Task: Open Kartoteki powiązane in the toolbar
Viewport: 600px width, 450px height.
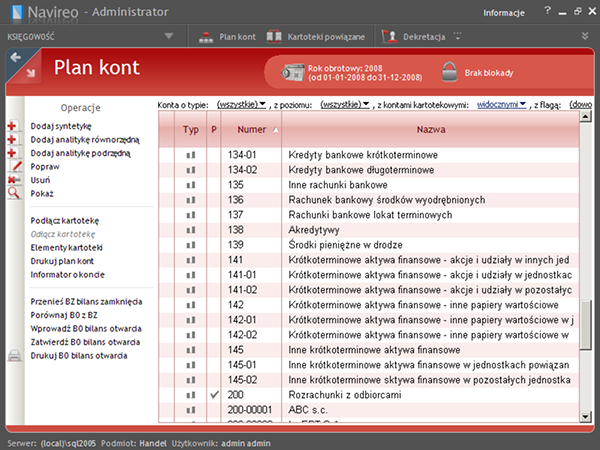Action: coord(318,37)
